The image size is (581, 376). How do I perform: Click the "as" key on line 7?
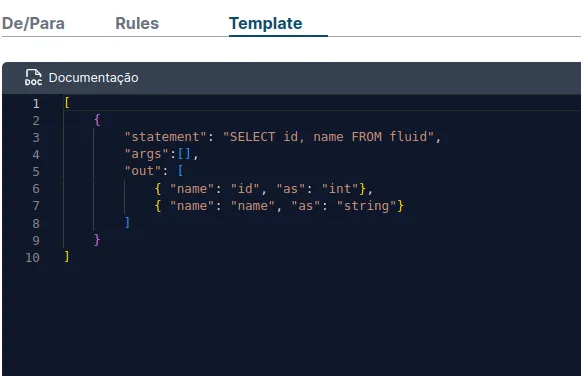click(306, 206)
